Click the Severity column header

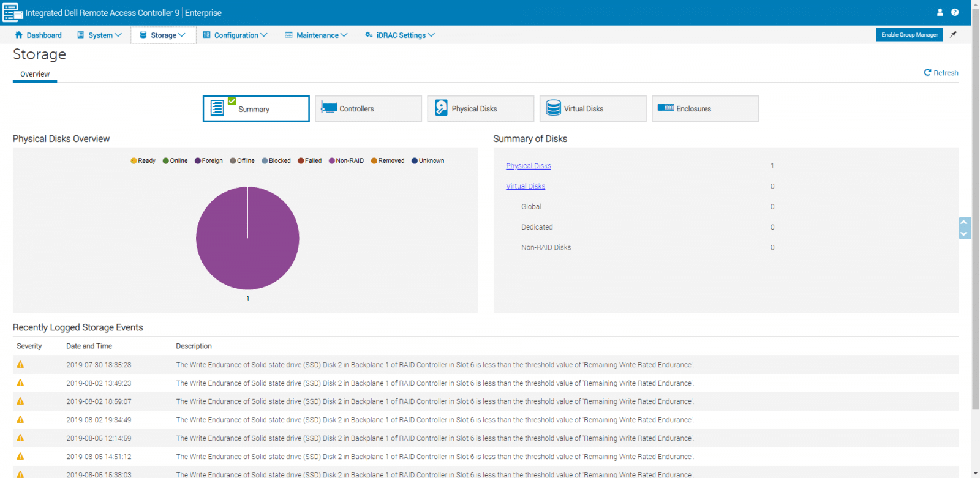(29, 346)
